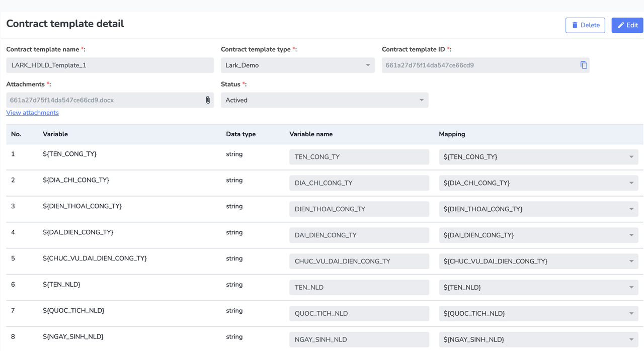Viewport: 644px width, 351px height.
Task: Expand the Mapping dropdown for TEN_CONG_TY
Action: point(631,156)
